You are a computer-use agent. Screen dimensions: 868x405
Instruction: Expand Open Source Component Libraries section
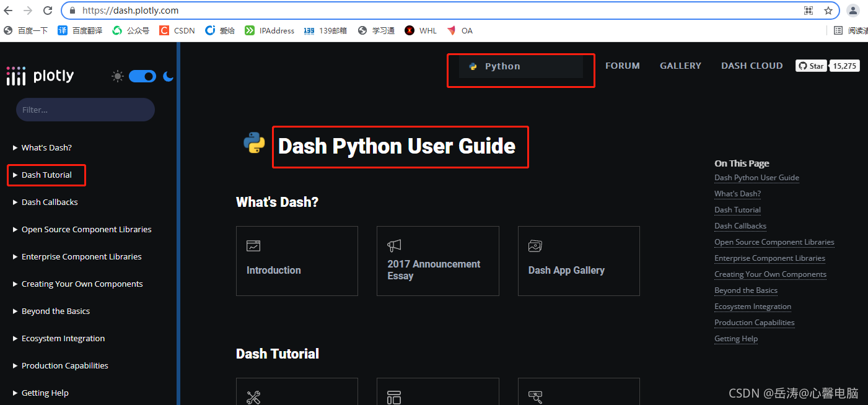pos(82,229)
